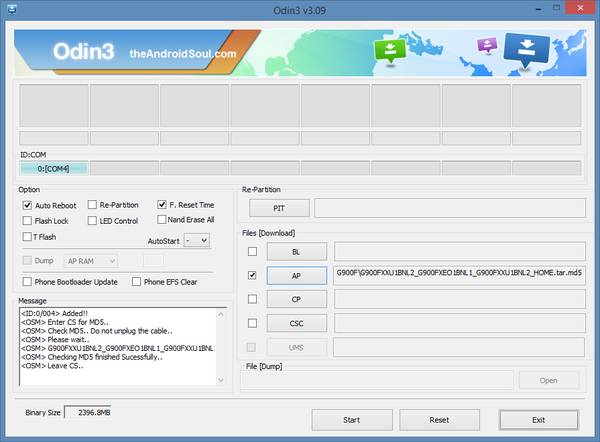The width and height of the screenshot is (600, 442).
Task: Click the CP file path field
Action: pyautogui.click(x=460, y=299)
